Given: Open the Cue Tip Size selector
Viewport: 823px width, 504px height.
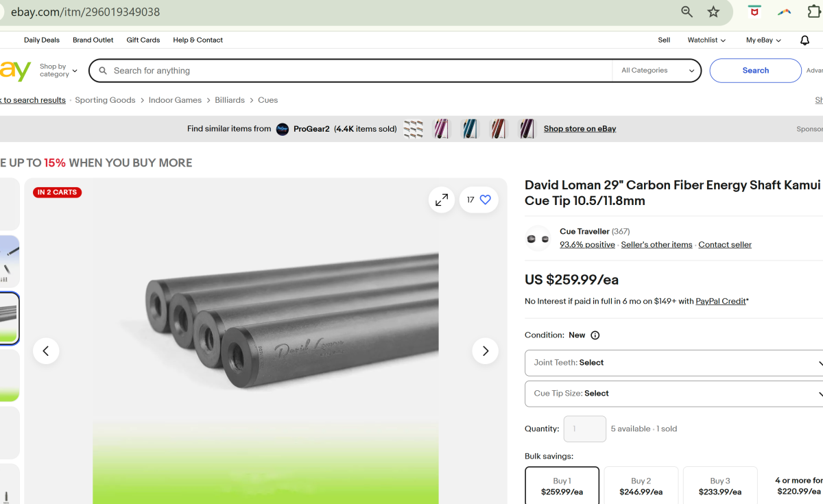Looking at the screenshot, I should (x=673, y=394).
